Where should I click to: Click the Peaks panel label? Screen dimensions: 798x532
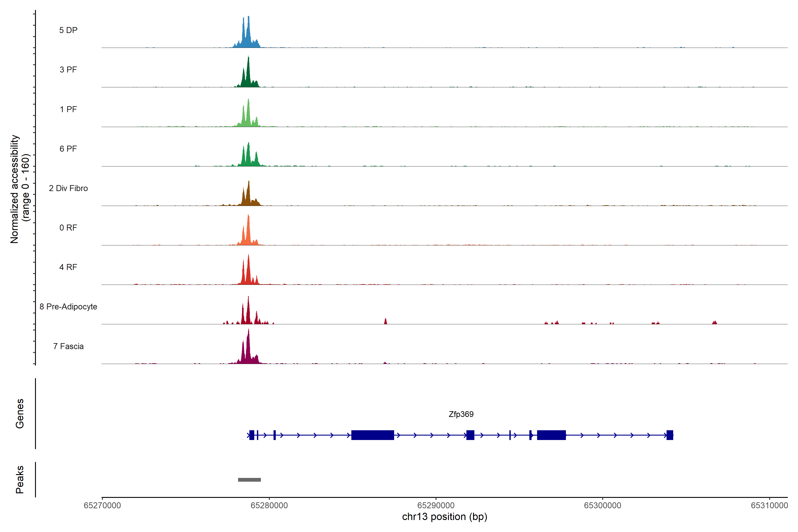[x=20, y=479]
